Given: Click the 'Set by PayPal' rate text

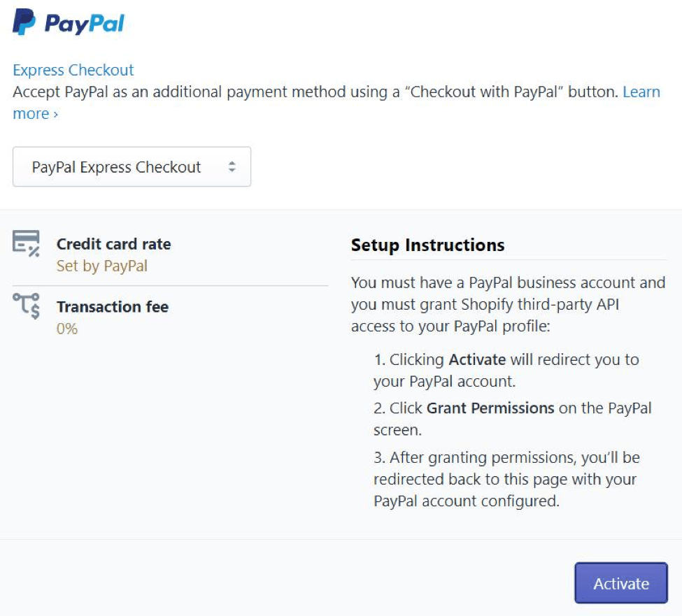Looking at the screenshot, I should 102,266.
